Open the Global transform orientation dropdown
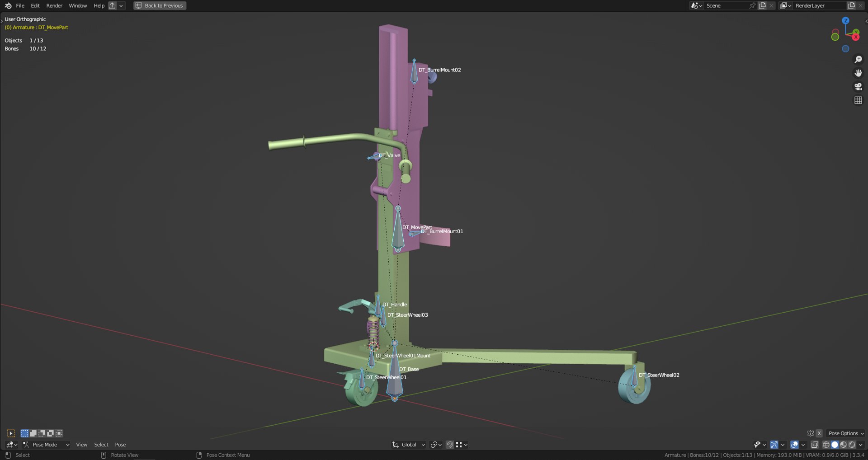 pyautogui.click(x=409, y=445)
